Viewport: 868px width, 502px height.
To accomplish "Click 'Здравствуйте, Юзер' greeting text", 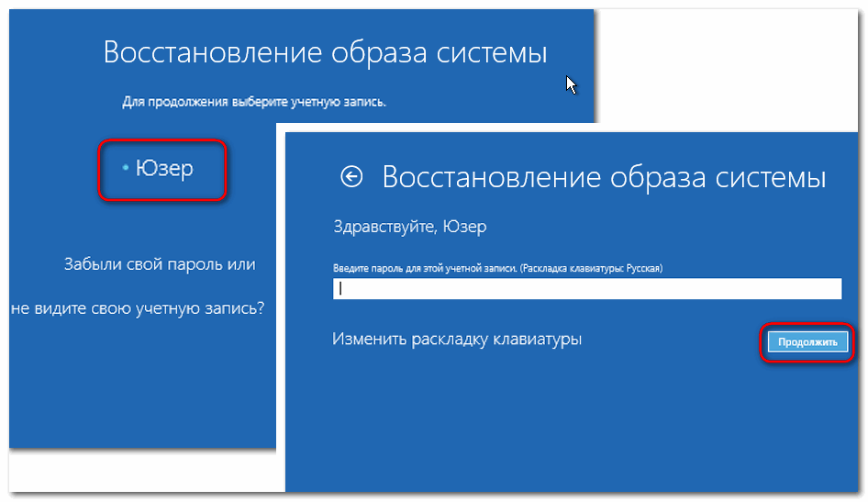I will (x=410, y=227).
